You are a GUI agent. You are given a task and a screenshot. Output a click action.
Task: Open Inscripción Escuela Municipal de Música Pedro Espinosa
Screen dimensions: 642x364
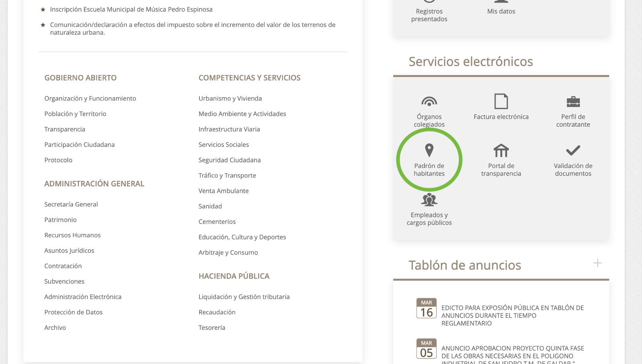click(131, 9)
